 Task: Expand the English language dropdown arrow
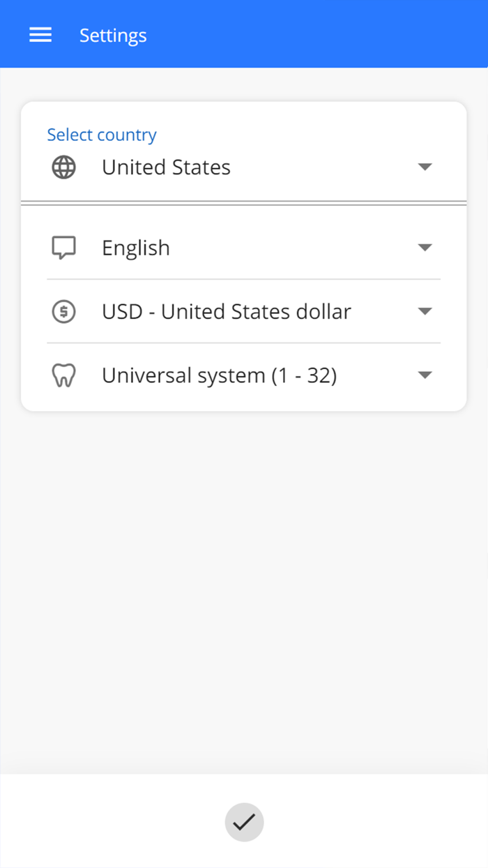coord(425,248)
